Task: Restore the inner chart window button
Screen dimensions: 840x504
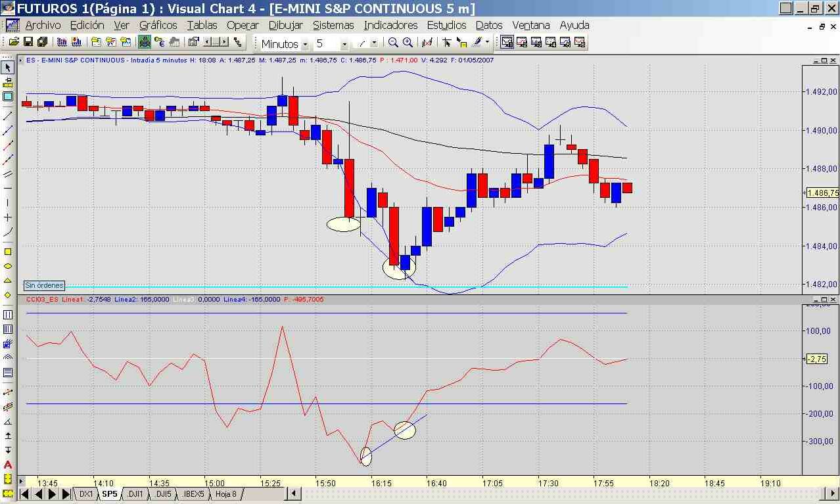Action: (822, 27)
